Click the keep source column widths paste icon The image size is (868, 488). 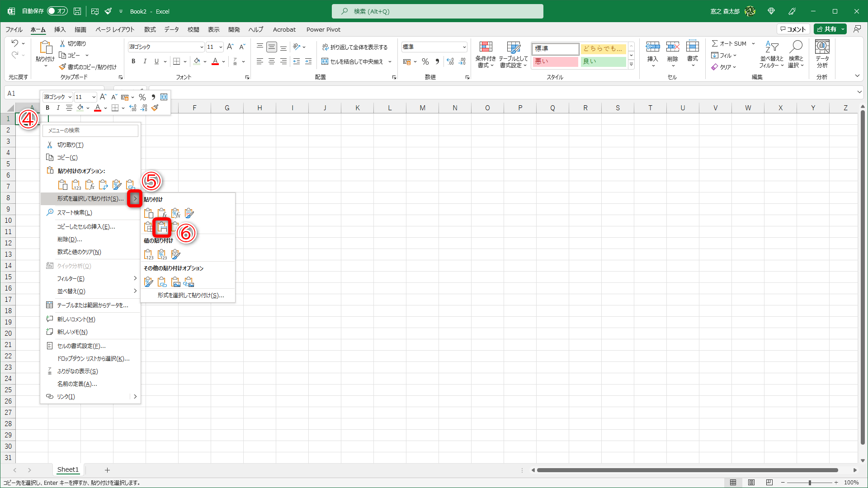click(162, 227)
